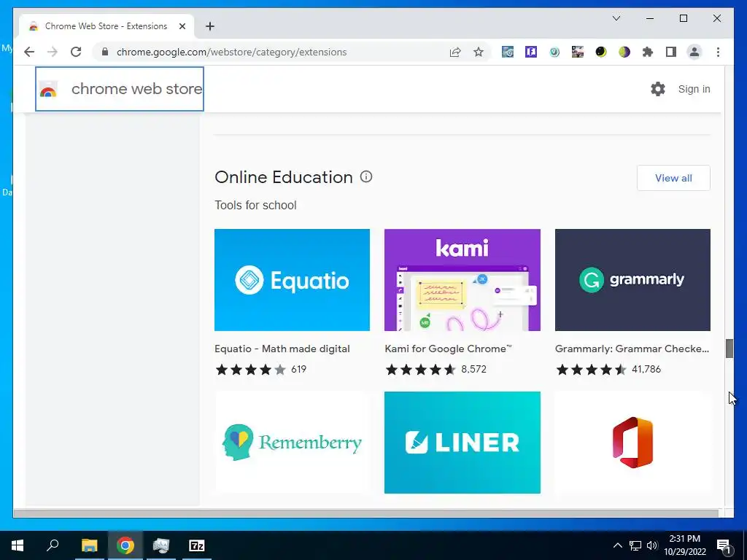Click the chrome web store logo
The image size is (747, 560).
coord(120,89)
